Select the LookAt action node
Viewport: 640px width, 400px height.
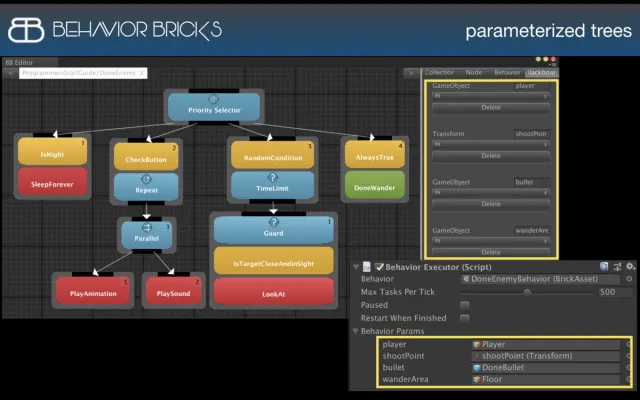point(273,291)
